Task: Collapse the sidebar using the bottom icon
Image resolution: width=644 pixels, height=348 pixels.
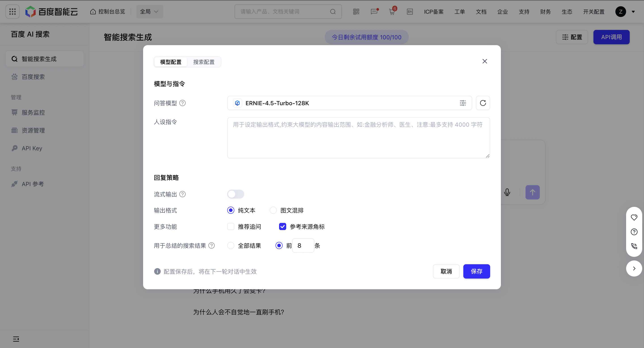Action: point(16,339)
